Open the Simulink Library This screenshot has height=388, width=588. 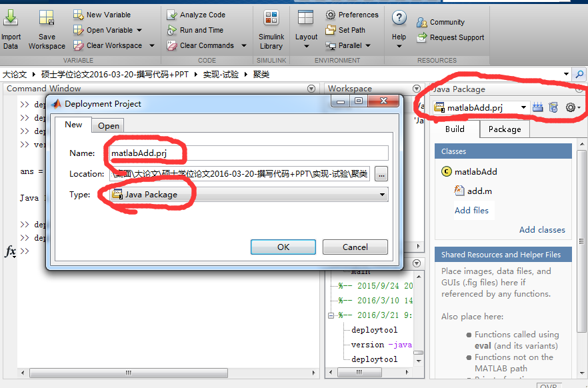pyautogui.click(x=271, y=30)
